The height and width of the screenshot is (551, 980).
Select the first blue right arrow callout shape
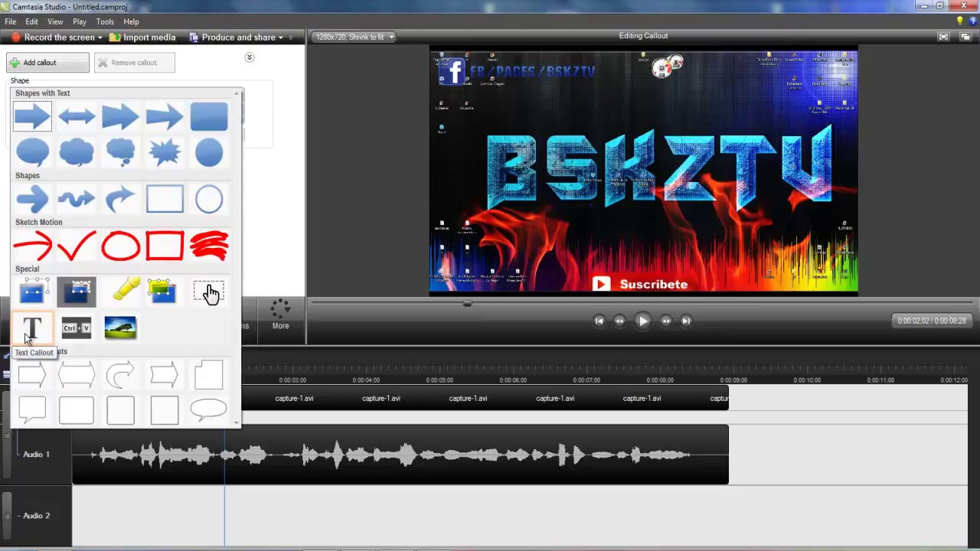tap(32, 116)
